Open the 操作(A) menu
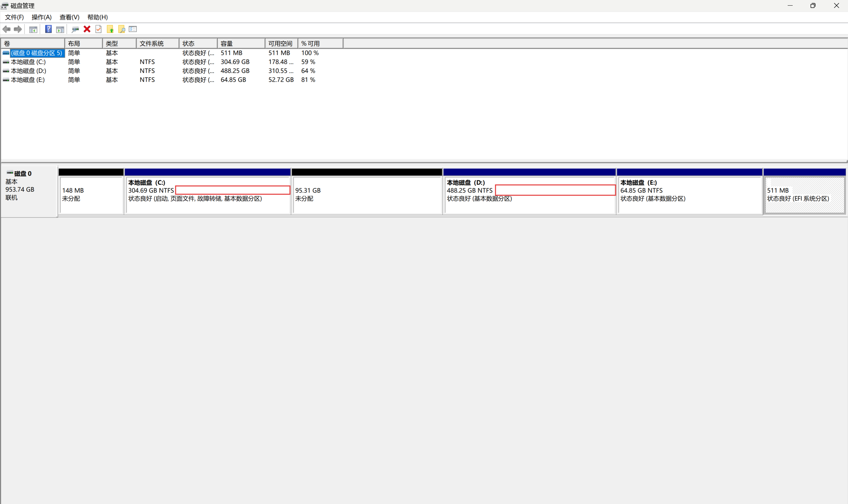848x504 pixels. [41, 17]
